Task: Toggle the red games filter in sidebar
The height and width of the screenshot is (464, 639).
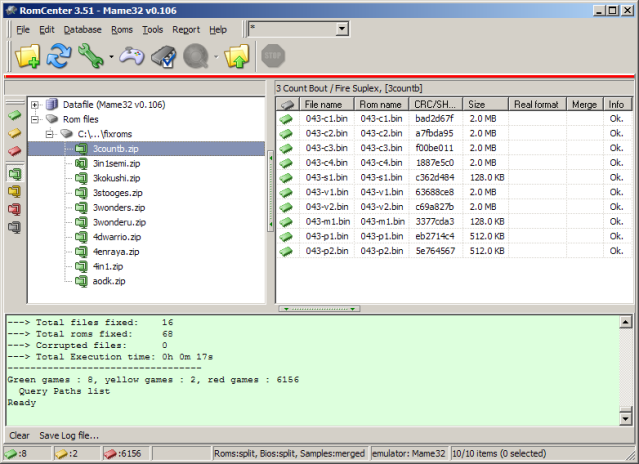Action: coord(14,209)
